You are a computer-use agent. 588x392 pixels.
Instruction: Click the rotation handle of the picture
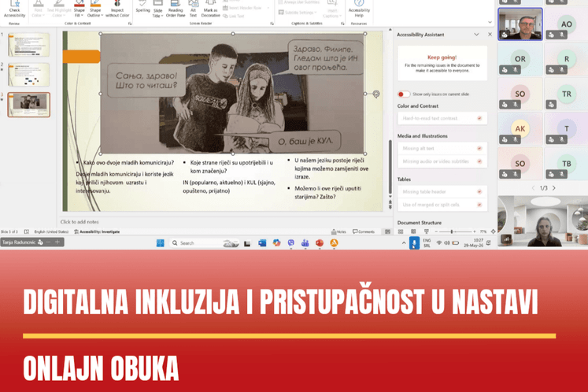pyautogui.click(x=376, y=94)
